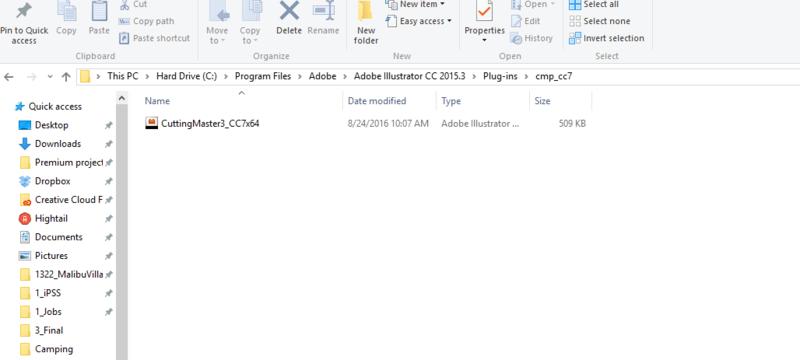
Task: Click Select none in the ribbon
Action: pos(599,21)
